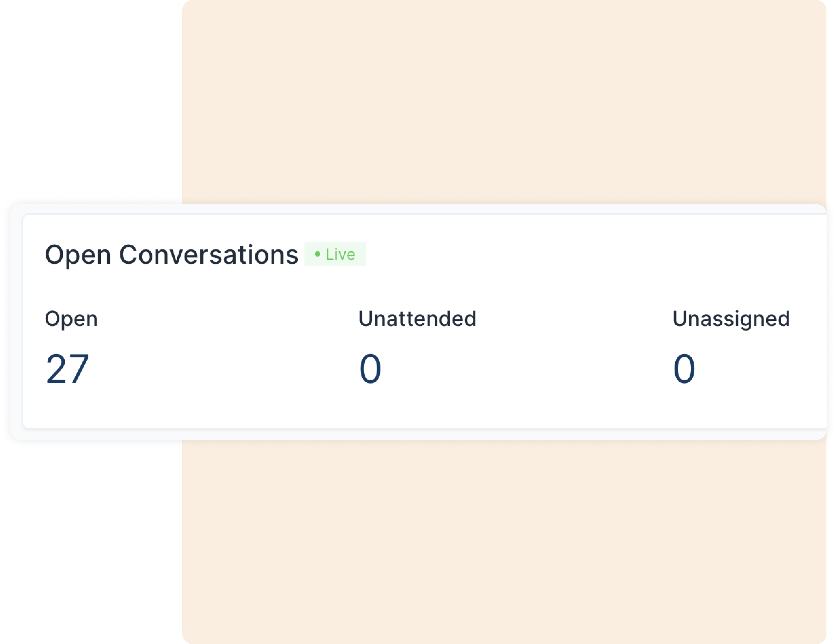Click empty card space right of Live badge
The height and width of the screenshot is (644, 837).
pyautogui.click(x=575, y=254)
